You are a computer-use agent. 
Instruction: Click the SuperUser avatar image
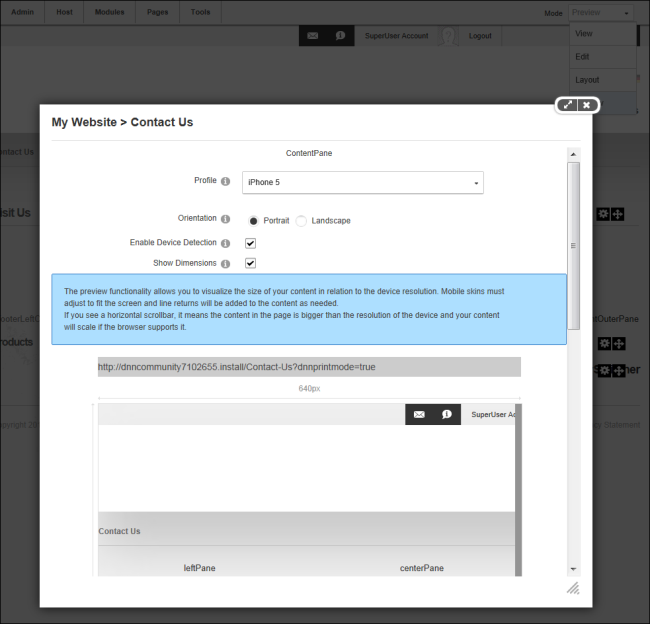point(448,36)
